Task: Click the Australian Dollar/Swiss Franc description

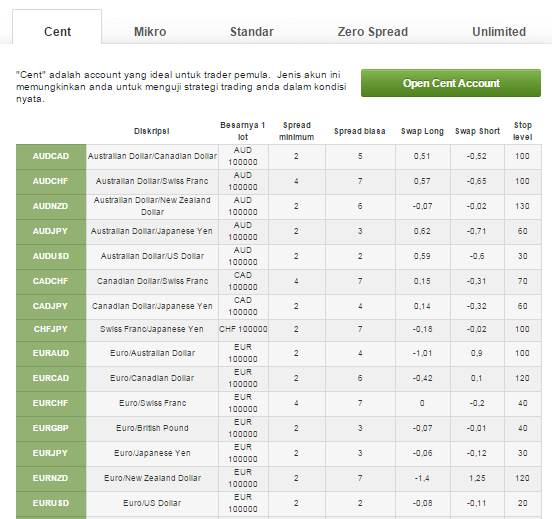Action: coord(152,181)
